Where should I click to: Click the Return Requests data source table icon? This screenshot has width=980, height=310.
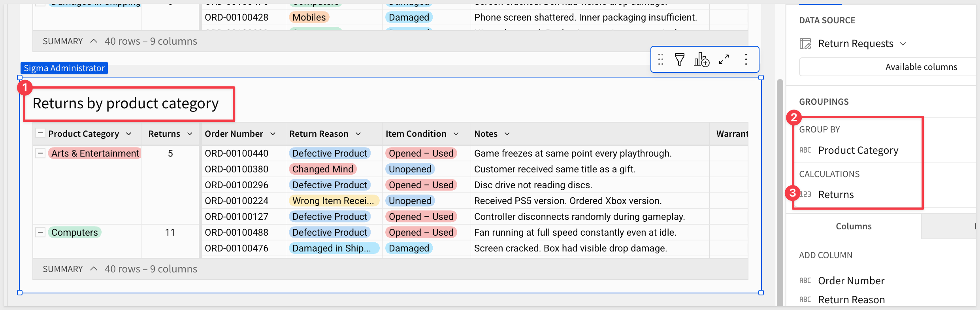click(x=805, y=43)
